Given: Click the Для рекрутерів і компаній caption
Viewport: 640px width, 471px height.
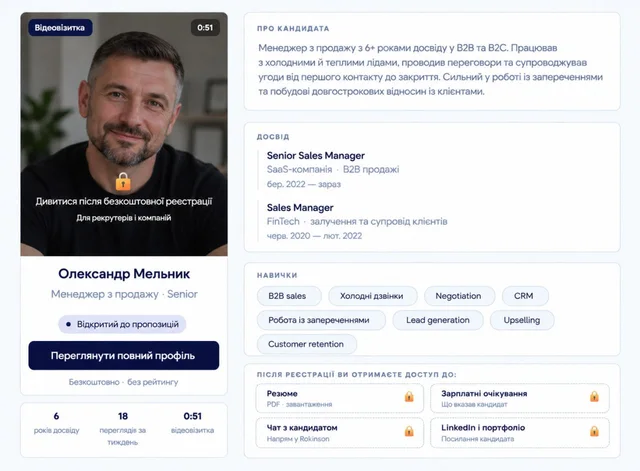Looking at the screenshot, I should tap(124, 218).
